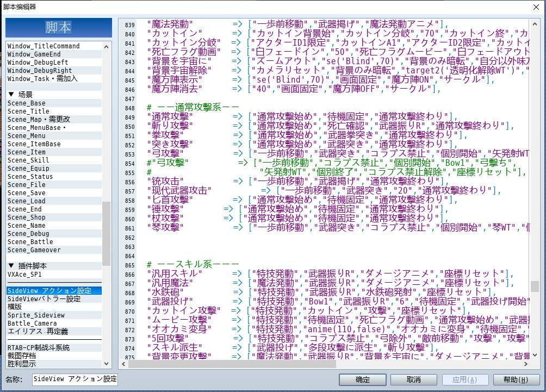The height and width of the screenshot is (392, 546).
Task: Collapse the 插件脚本 section triangle
Action: [11, 266]
